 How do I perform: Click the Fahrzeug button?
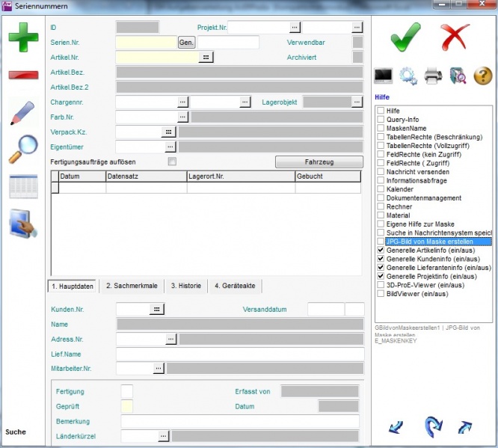pyautogui.click(x=319, y=162)
